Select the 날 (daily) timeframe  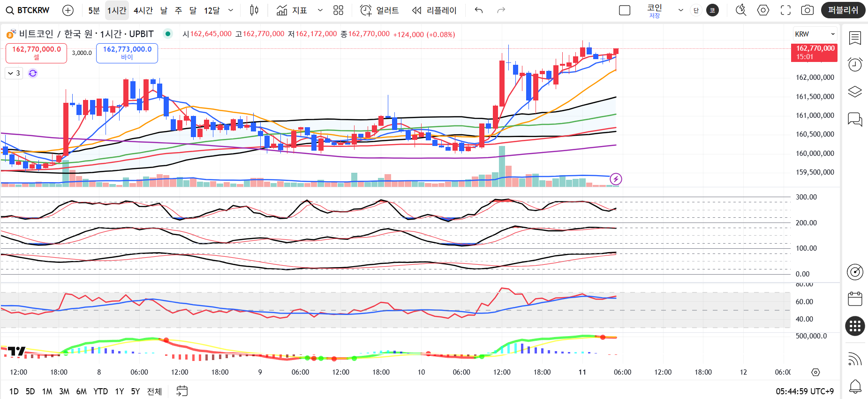164,10
